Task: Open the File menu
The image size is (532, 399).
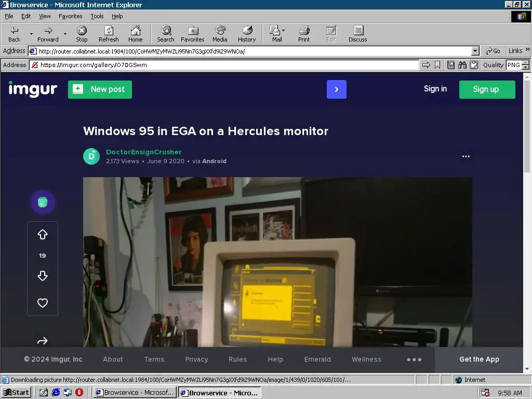Action: [9, 16]
